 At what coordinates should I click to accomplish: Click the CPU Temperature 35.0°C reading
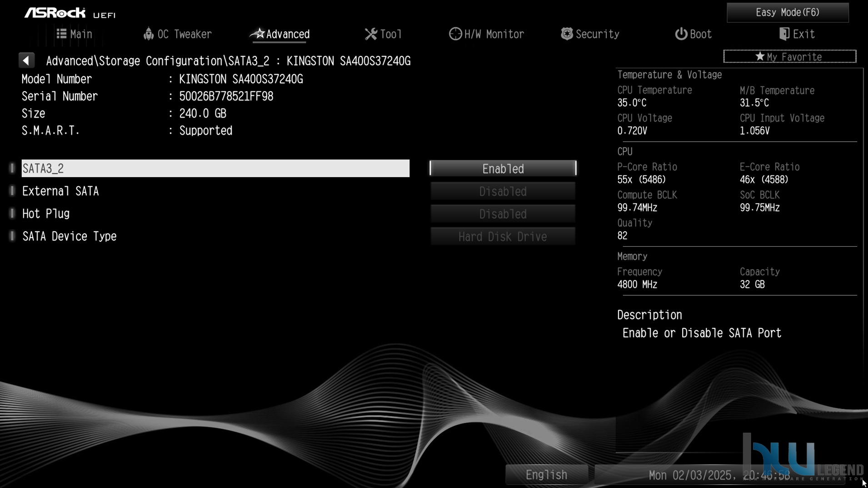tap(632, 103)
